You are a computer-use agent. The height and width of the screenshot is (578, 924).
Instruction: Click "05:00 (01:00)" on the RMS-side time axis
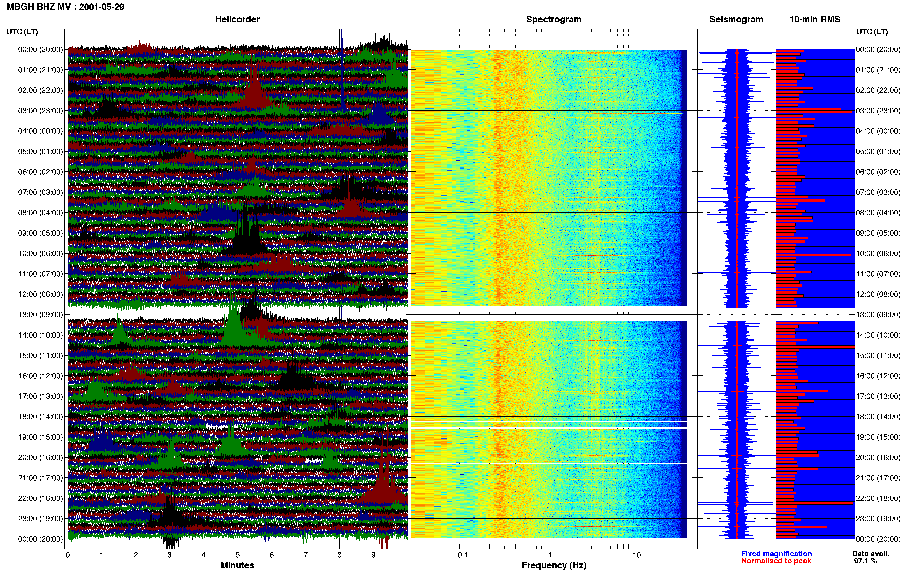878,151
